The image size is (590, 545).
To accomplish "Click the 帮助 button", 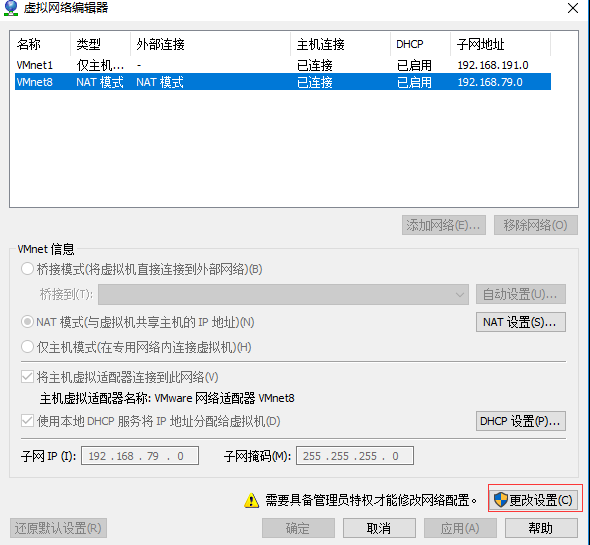I will (541, 528).
